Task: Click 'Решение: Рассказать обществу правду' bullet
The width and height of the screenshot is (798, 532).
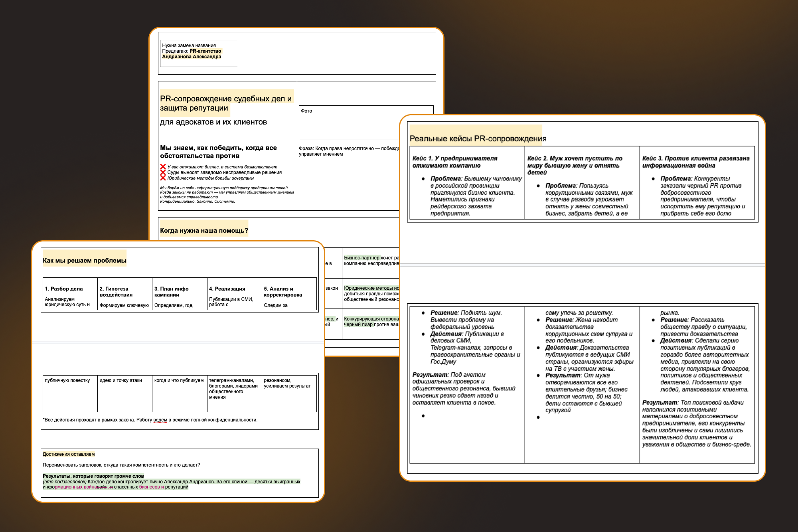Action: (x=703, y=327)
